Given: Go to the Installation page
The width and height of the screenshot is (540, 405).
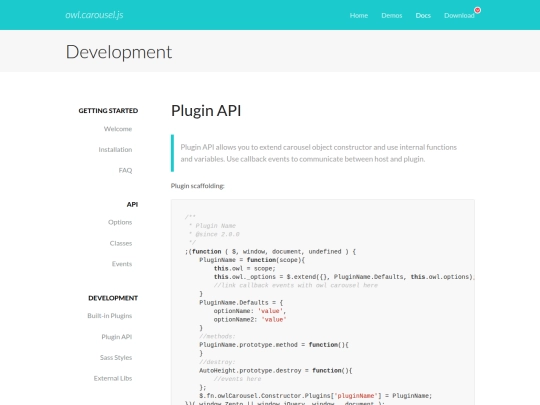Looking at the screenshot, I should pos(115,149).
